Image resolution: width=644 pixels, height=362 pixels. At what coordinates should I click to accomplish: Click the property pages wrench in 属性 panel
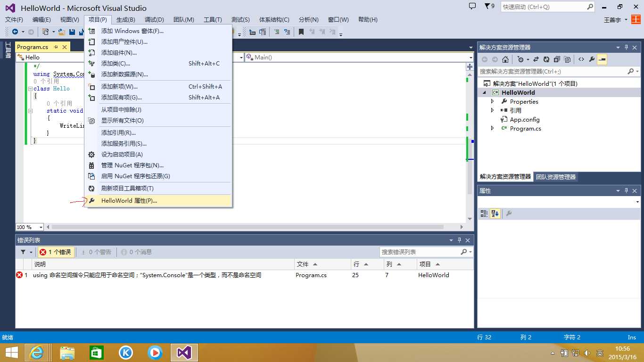(509, 214)
